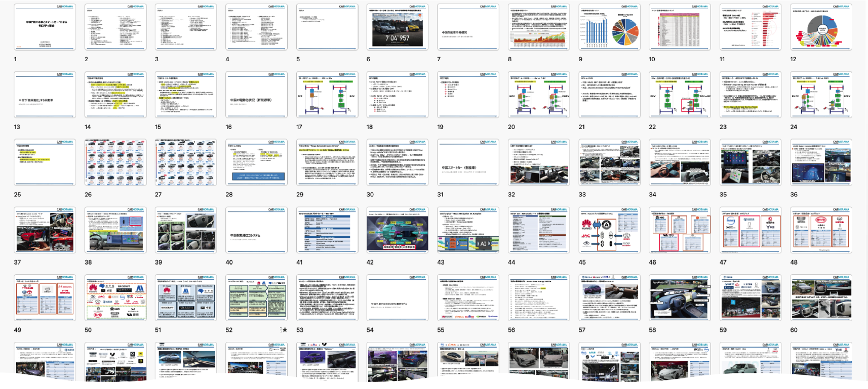This screenshot has height=389, width=868.
Task: Select slide 40 section title thumbnail
Action: [x=257, y=230]
